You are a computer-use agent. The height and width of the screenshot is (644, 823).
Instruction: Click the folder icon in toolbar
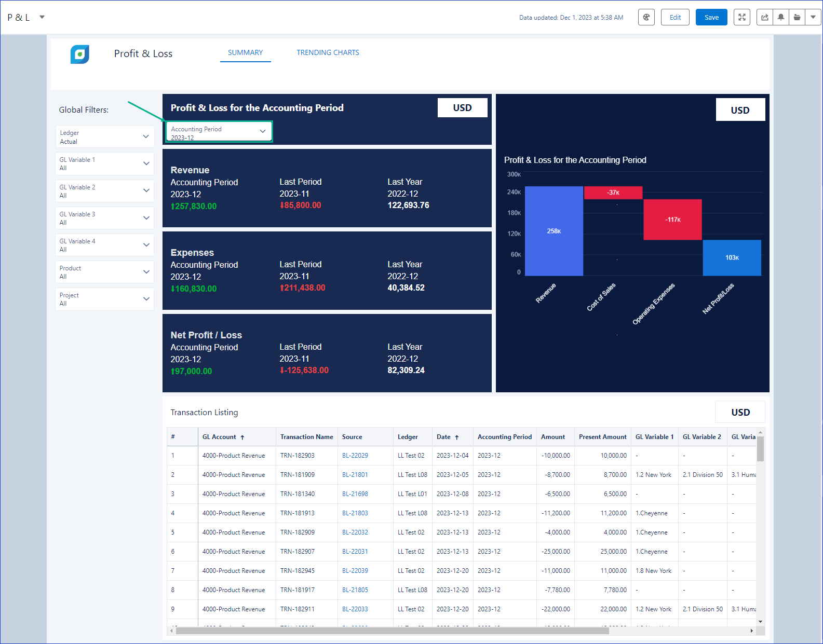click(x=797, y=17)
